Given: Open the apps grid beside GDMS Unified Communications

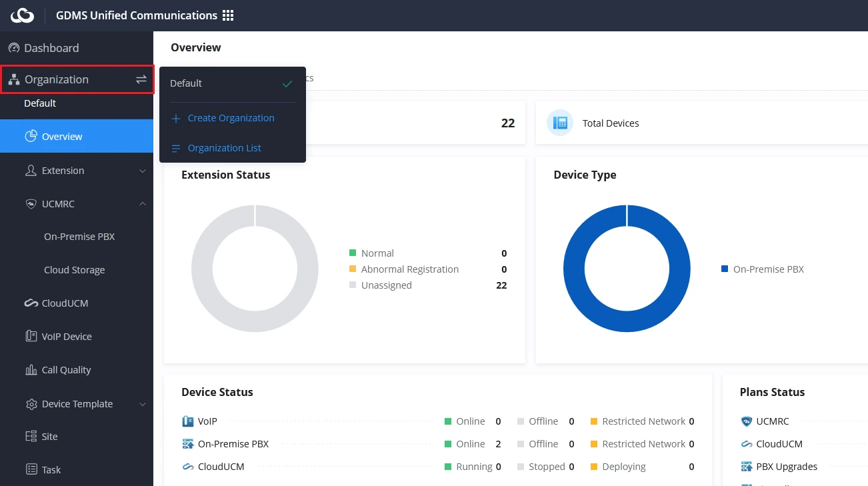Looking at the screenshot, I should [227, 15].
